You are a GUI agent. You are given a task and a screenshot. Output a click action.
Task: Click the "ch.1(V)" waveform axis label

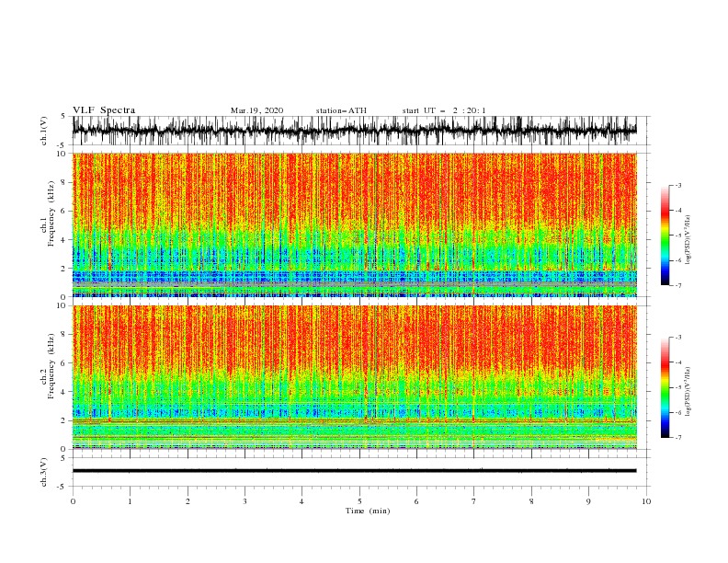[44, 131]
